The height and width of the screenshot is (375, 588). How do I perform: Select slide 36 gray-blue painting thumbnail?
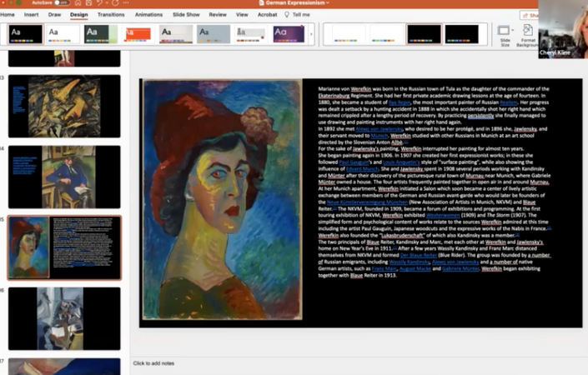click(x=64, y=318)
